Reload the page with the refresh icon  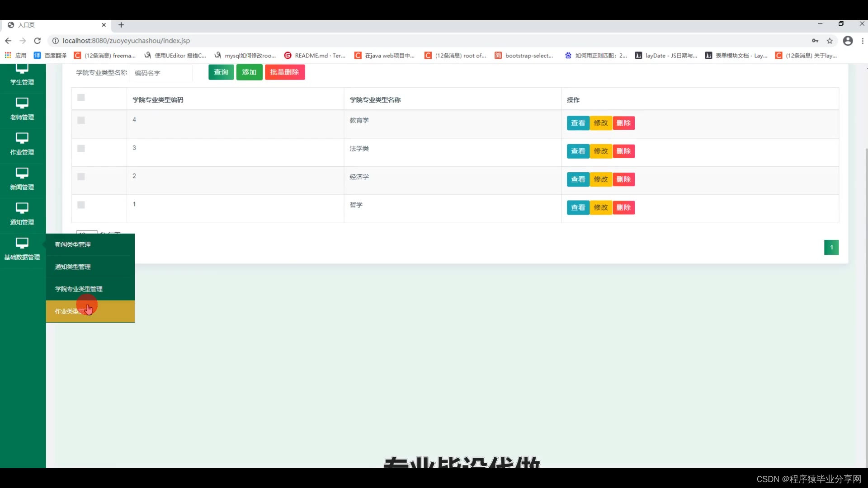coord(38,41)
